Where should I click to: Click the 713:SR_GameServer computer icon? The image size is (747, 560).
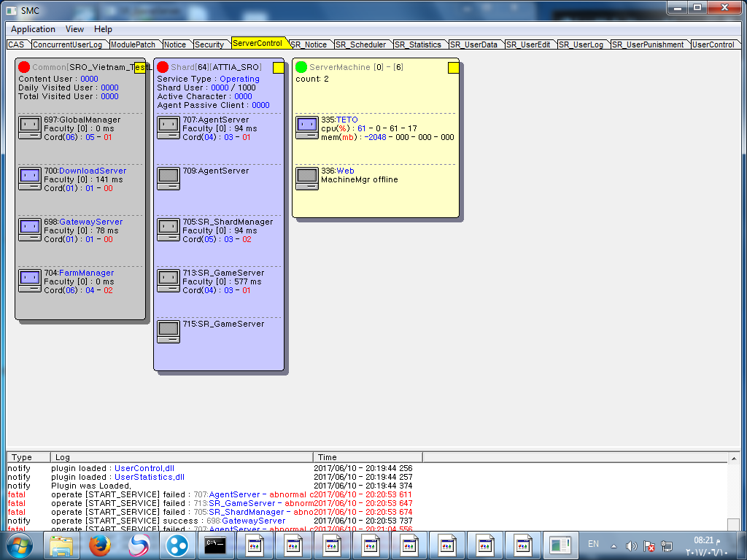169,281
